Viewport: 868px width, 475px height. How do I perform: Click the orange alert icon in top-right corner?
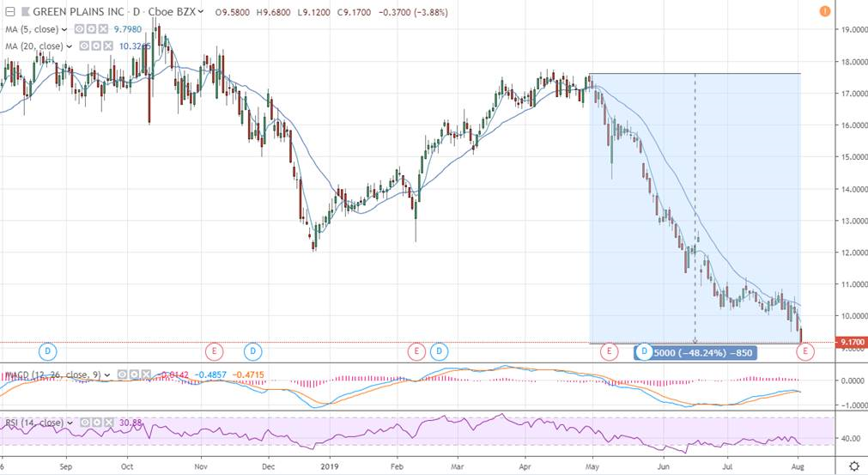(825, 11)
